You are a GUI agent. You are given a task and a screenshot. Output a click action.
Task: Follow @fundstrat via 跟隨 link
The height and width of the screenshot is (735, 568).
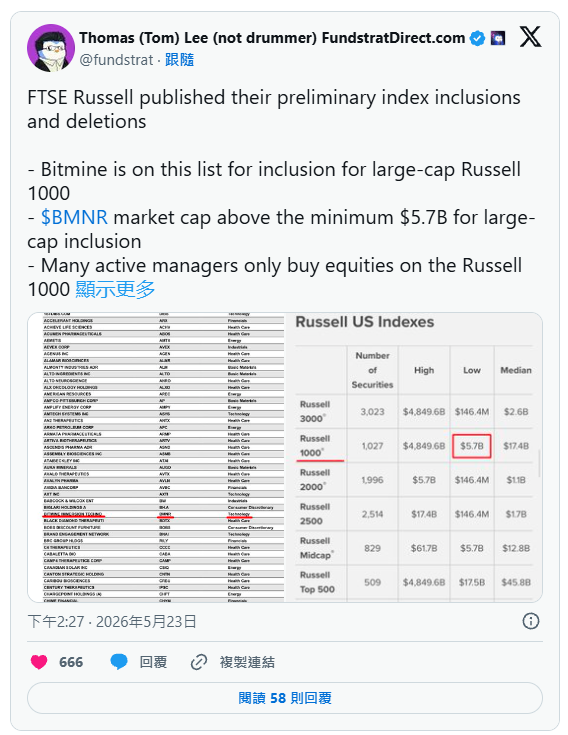(179, 60)
